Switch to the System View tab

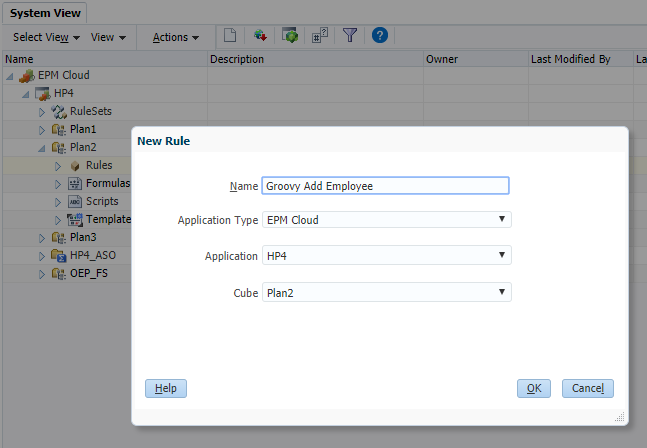coord(45,12)
